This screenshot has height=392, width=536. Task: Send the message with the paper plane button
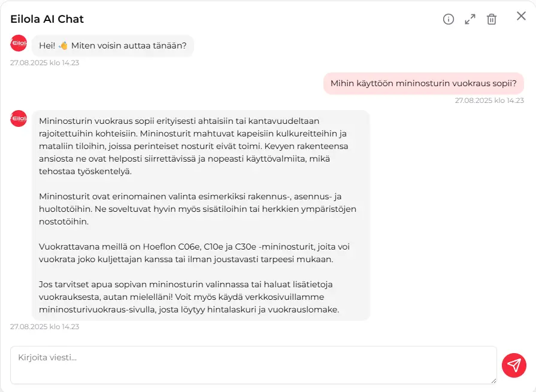[x=514, y=365]
